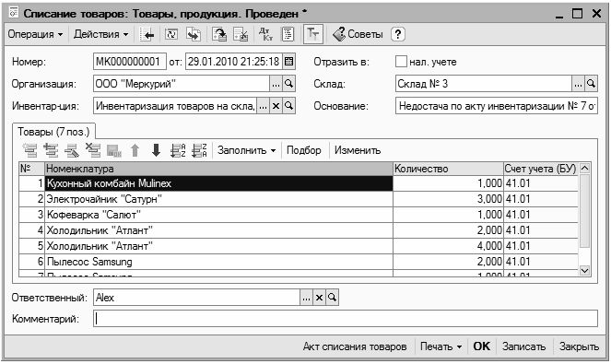The width and height of the screenshot is (611, 364).
Task: Click into the Основание text field
Action: click(x=497, y=106)
